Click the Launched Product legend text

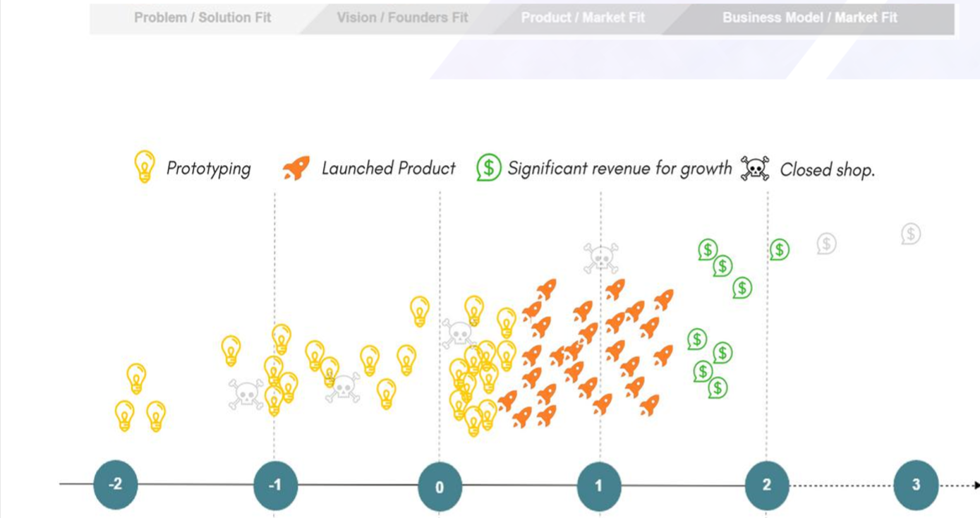(389, 169)
